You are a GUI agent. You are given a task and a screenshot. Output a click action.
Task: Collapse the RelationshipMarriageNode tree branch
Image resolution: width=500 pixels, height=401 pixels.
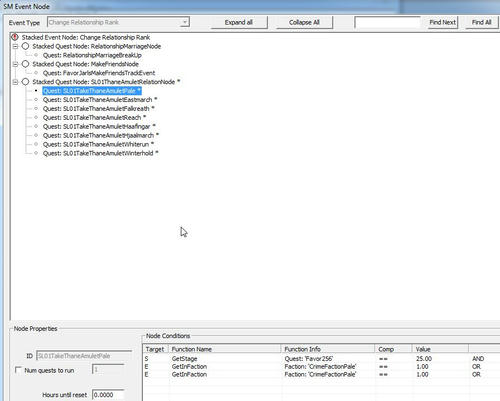pyautogui.click(x=15, y=46)
